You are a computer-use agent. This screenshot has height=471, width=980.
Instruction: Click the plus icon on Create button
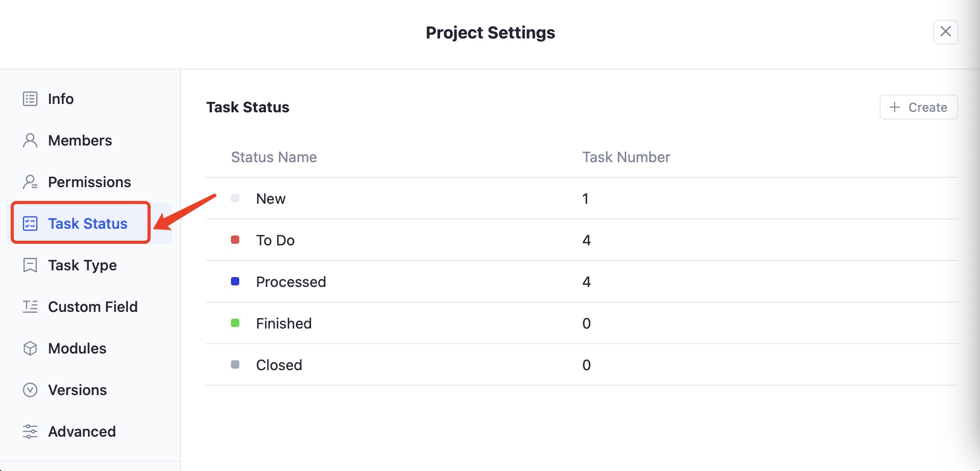coord(894,107)
